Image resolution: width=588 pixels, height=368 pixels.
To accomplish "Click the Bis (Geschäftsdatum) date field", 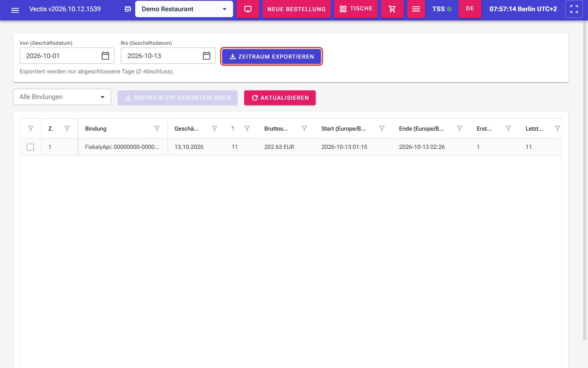I will pyautogui.click(x=168, y=56).
